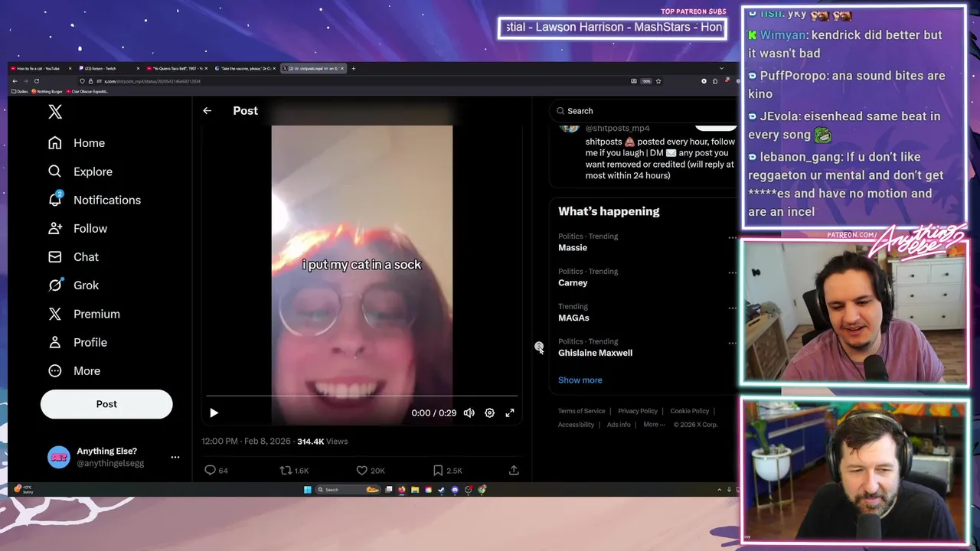Open options dots for Ghislaine Maxwell trend
Screen dimensions: 980x551
pyautogui.click(x=732, y=343)
